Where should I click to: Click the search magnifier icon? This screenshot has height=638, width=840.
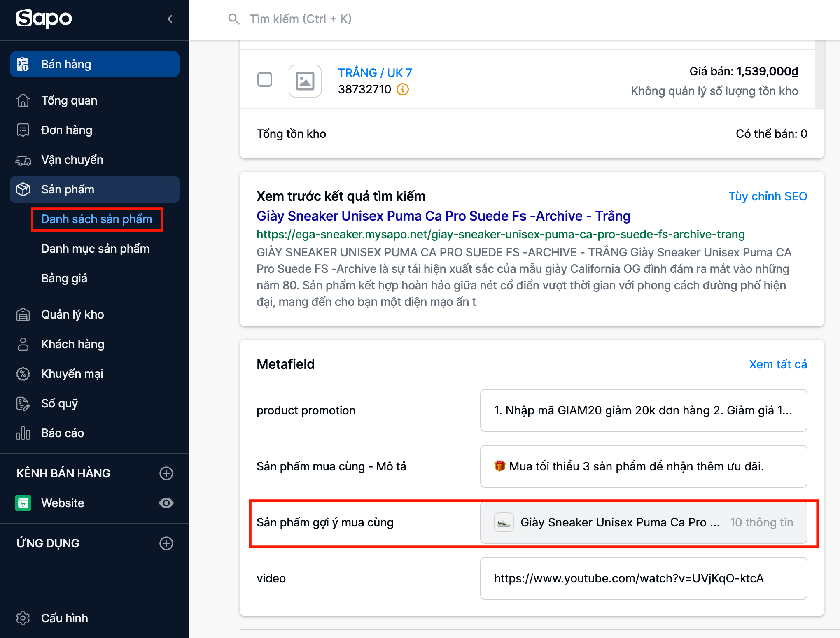click(x=233, y=19)
